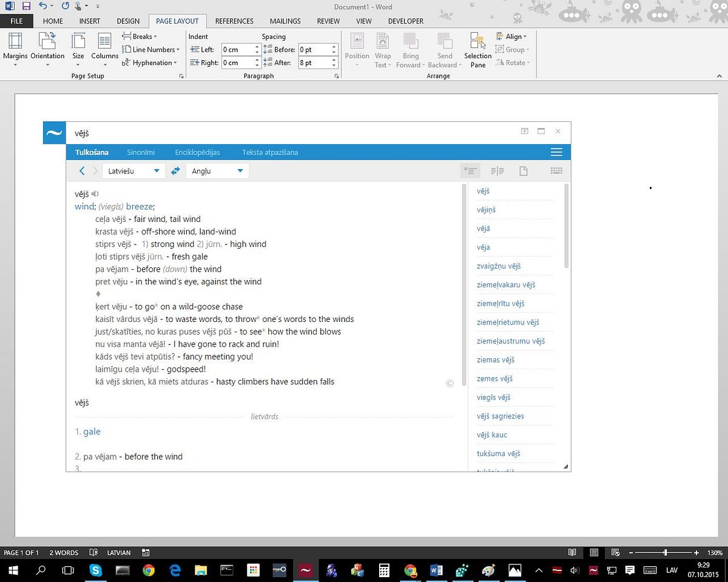Image resolution: width=728 pixels, height=582 pixels.
Task: Switch to Print Layout view
Action: (594, 552)
